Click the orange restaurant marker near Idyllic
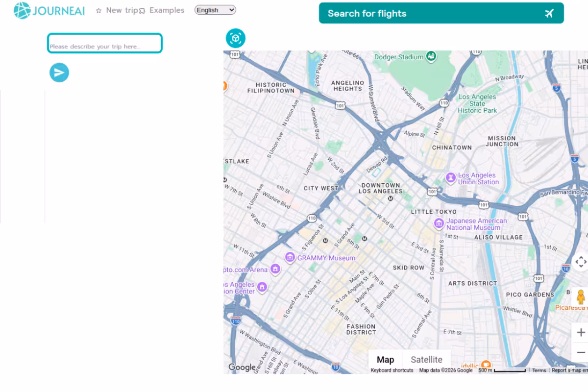The image size is (588, 392). click(486, 365)
